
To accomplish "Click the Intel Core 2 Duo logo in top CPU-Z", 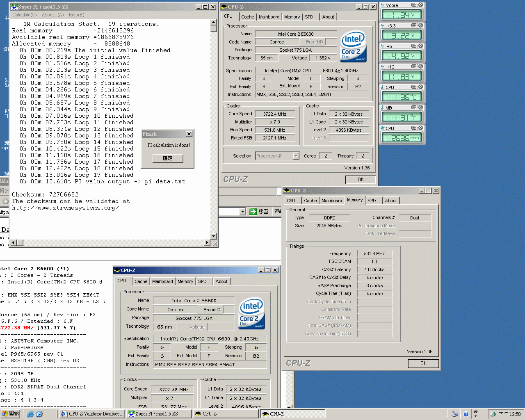I will 353,46.
